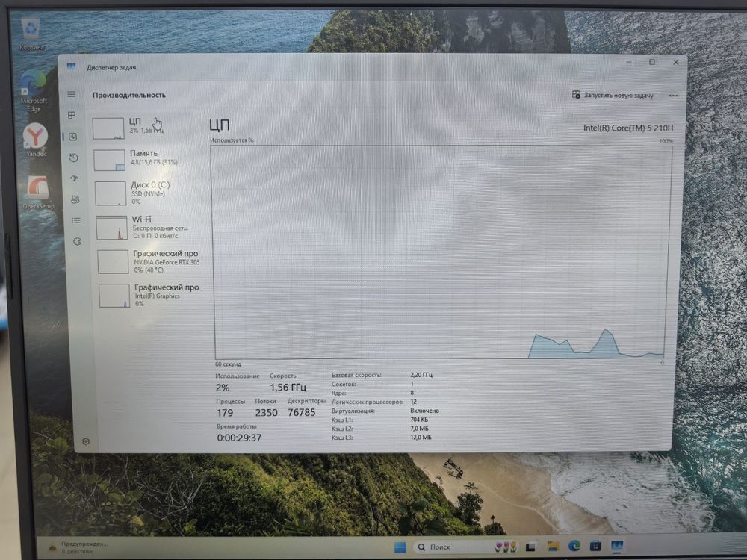Select the Память performance item

(146, 158)
